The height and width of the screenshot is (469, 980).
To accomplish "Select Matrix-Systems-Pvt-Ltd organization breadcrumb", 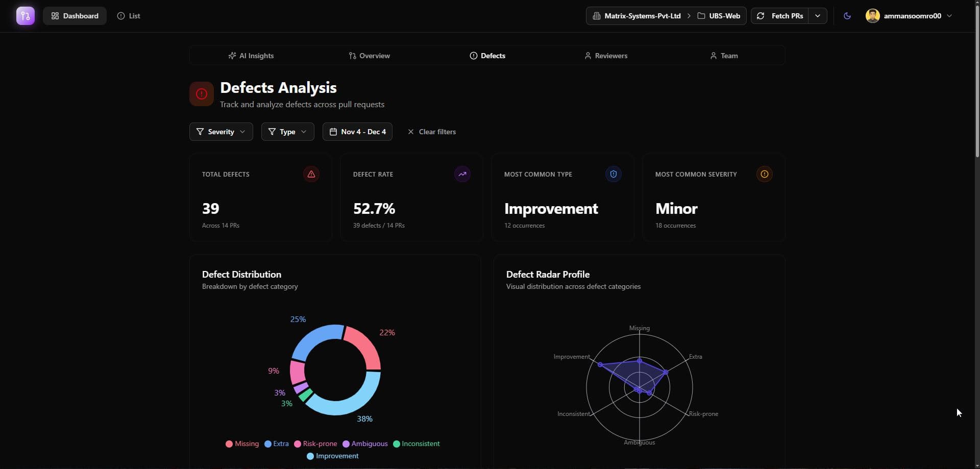I will 636,16.
